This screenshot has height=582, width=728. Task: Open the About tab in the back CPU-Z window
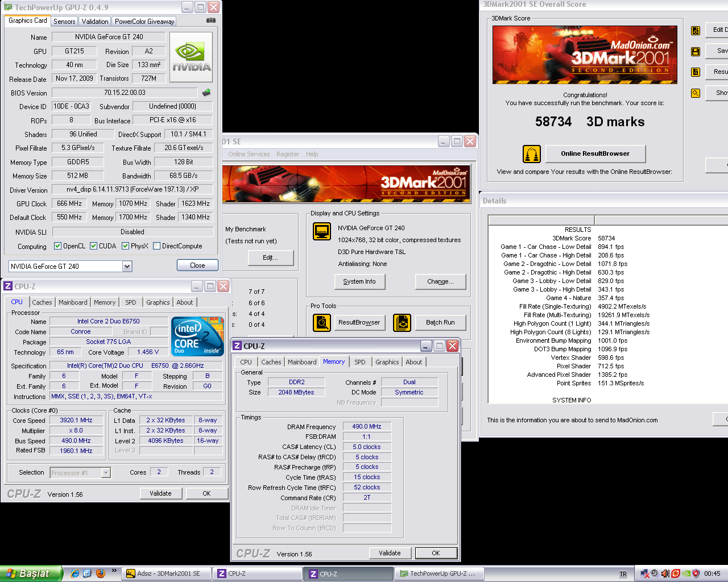[184, 302]
